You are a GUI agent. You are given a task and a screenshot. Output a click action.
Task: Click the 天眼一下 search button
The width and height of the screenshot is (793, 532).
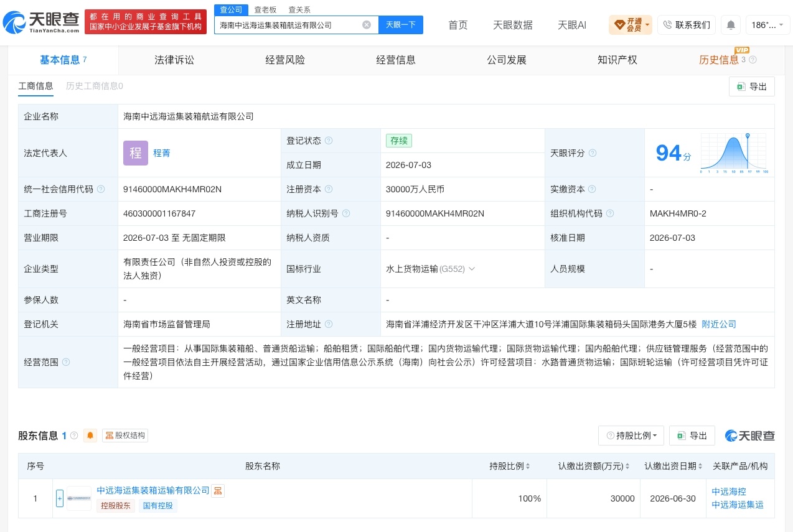[x=401, y=25]
